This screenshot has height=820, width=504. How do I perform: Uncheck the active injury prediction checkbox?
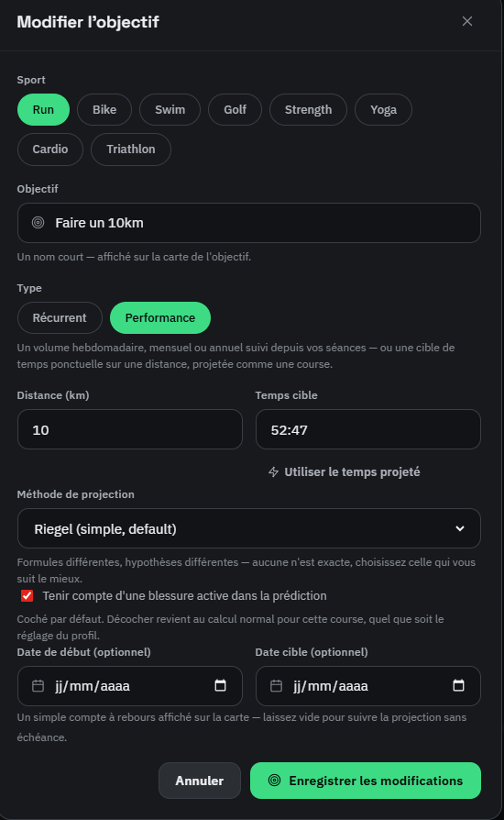click(27, 595)
